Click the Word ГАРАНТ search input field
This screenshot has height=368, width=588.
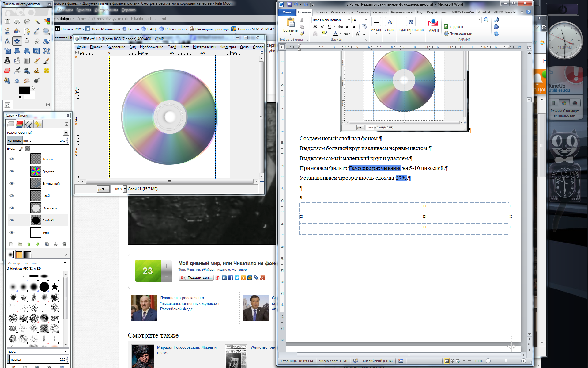pos(462,20)
